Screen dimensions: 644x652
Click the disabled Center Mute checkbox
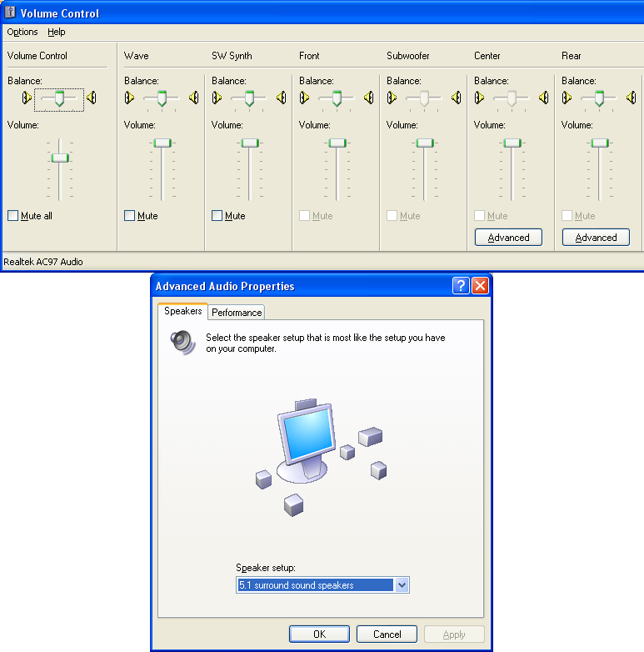tap(480, 215)
